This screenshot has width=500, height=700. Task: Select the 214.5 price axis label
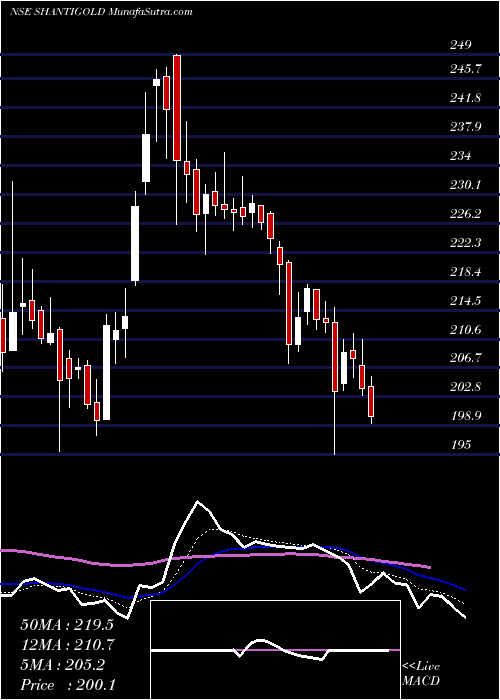(465, 301)
